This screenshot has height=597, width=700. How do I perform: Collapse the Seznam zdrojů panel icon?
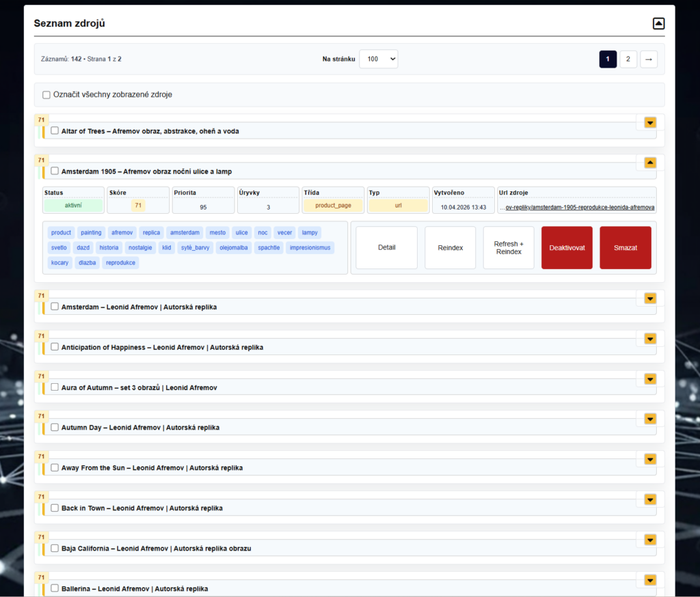(x=658, y=24)
